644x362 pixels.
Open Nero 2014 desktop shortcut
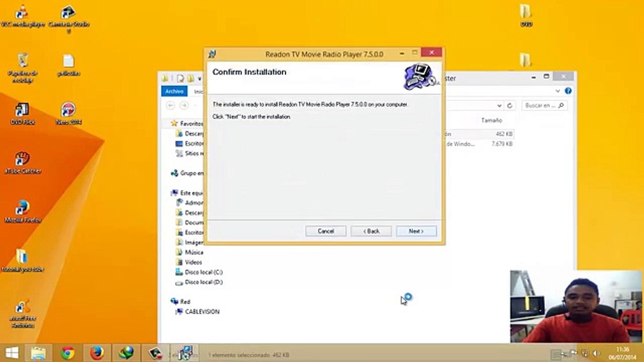click(x=68, y=114)
